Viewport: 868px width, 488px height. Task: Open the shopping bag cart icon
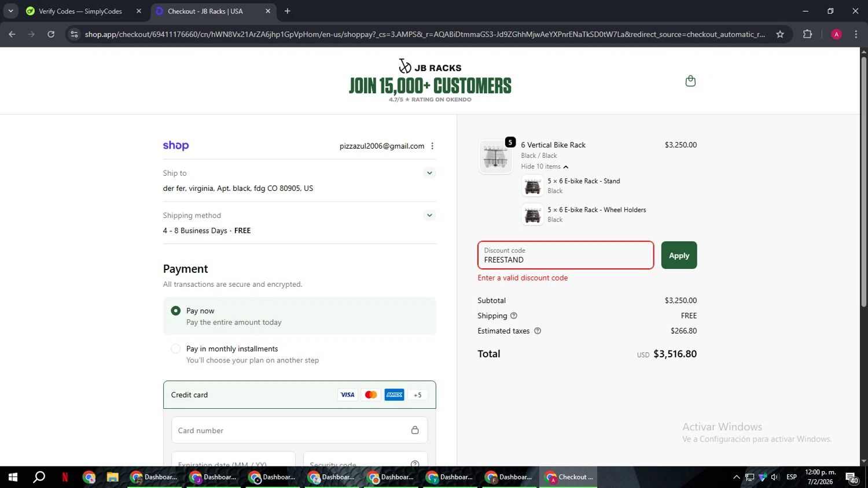click(690, 81)
